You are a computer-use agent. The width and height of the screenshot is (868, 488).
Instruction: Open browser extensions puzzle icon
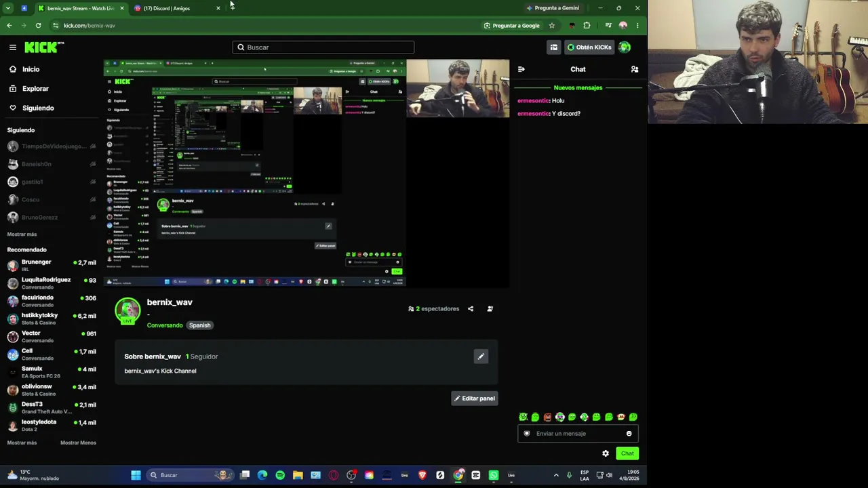[587, 26]
